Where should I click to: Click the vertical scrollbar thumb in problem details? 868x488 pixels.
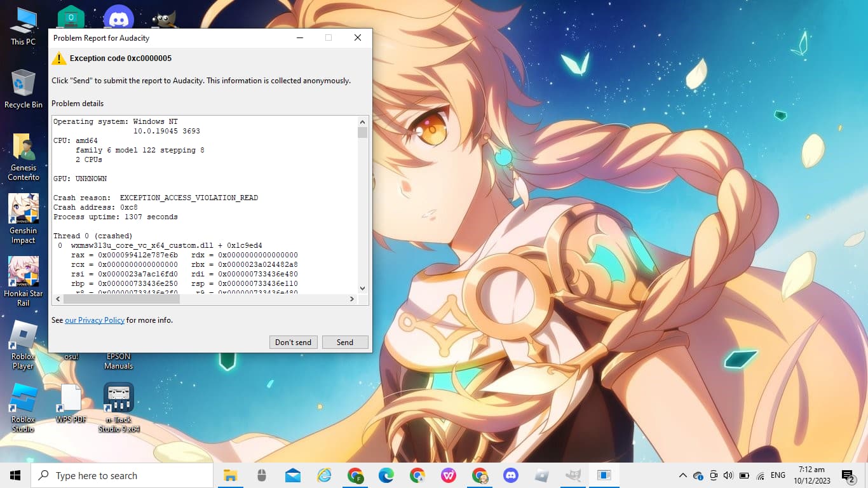(363, 132)
